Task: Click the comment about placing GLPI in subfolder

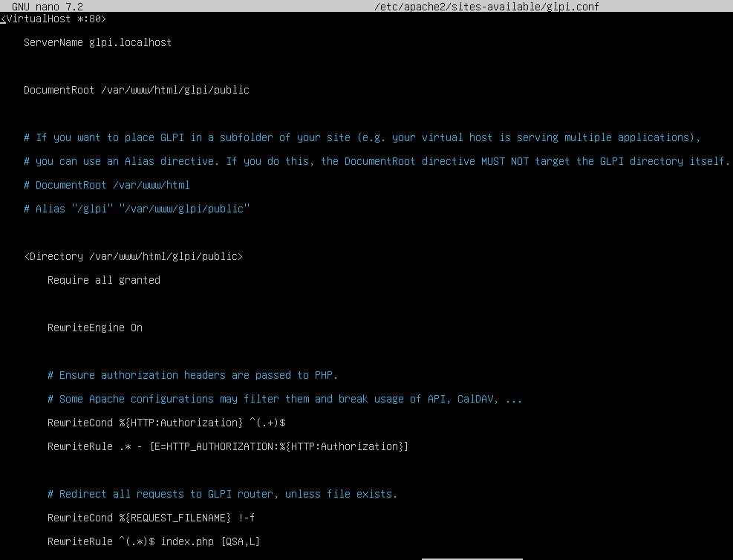Action: click(362, 137)
